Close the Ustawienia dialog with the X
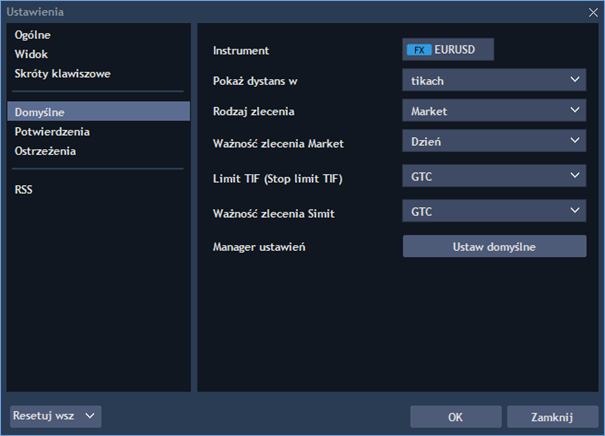This screenshot has width=605, height=436. (592, 11)
